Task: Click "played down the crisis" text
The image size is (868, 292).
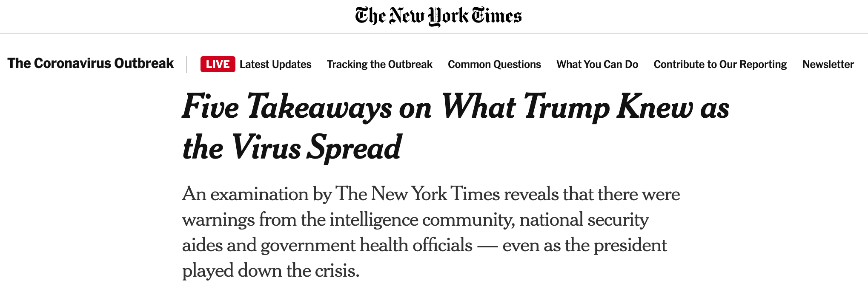Action: point(271,271)
